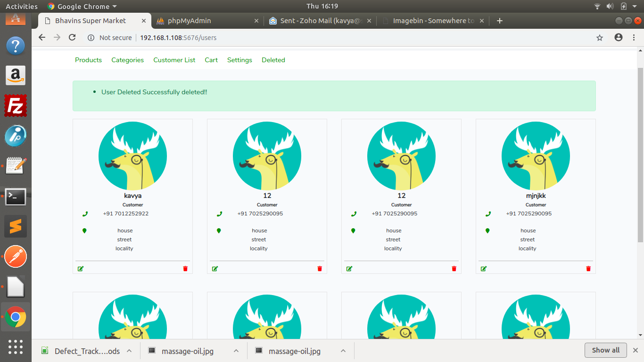Click location pin on kavya card

(x=84, y=231)
